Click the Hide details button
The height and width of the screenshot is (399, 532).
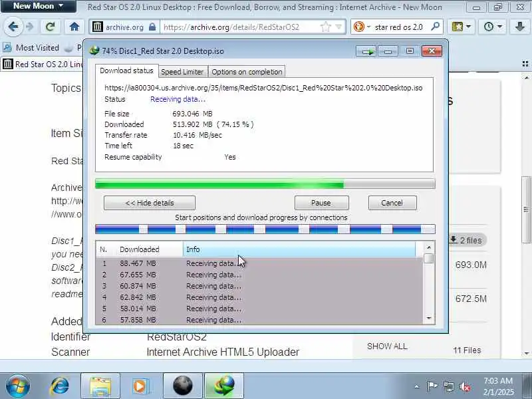[150, 203]
